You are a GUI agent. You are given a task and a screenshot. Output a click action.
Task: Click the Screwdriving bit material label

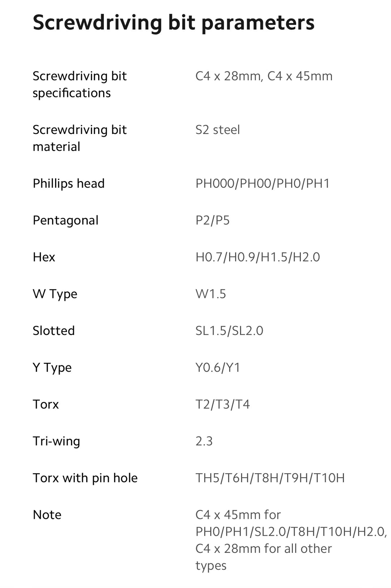[x=80, y=138]
